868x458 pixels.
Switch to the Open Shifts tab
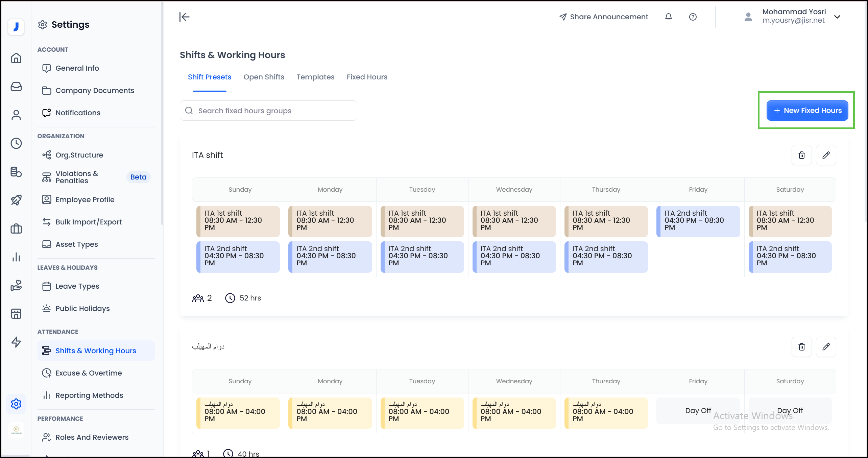click(264, 77)
